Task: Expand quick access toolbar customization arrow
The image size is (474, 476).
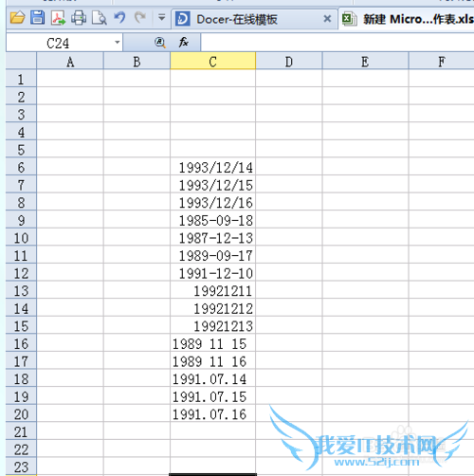Action: (161, 17)
